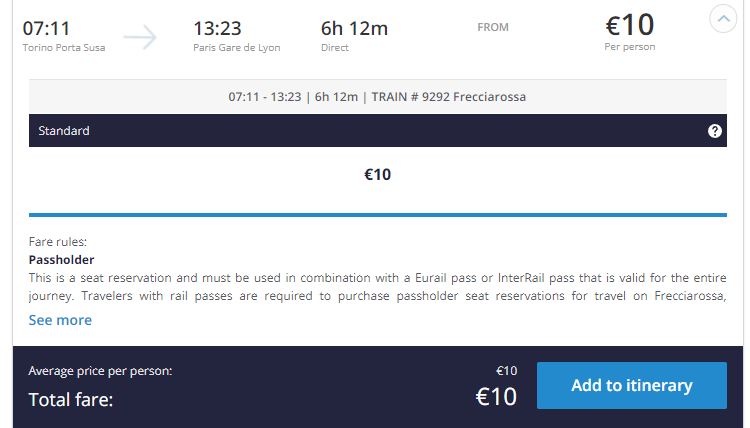The image size is (750, 428).
Task: Select the €10 Standard fare option
Action: coord(377,175)
